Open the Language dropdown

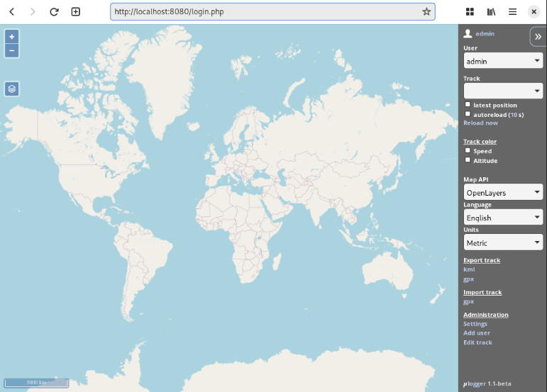503,217
